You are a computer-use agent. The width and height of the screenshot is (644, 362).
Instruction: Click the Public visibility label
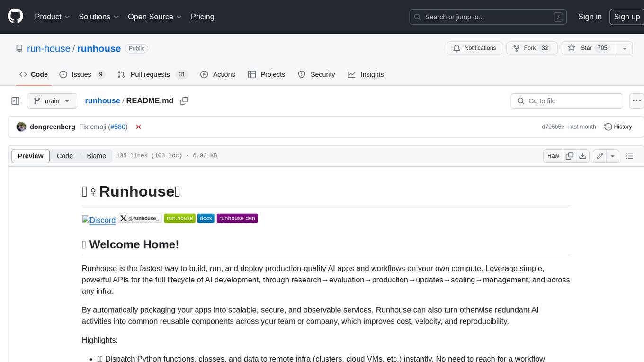[x=137, y=48]
